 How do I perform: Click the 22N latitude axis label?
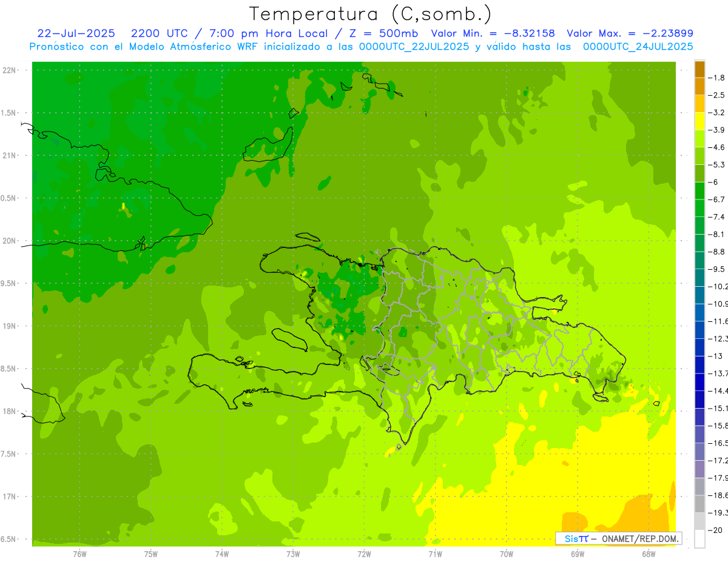9,70
